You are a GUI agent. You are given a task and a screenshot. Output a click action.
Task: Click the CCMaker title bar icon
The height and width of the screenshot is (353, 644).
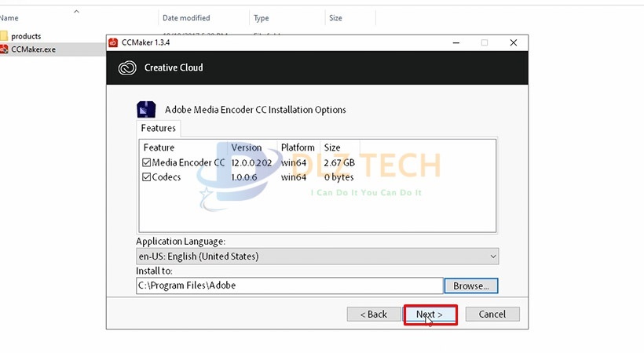pyautogui.click(x=113, y=42)
